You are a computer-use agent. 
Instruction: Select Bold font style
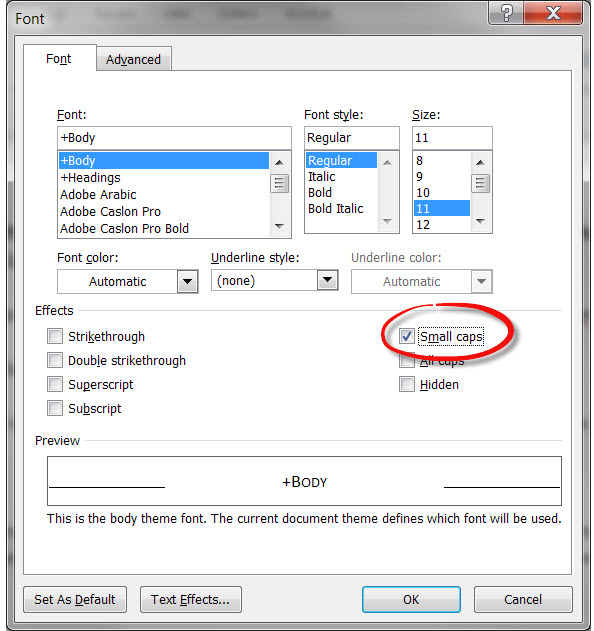pos(342,193)
